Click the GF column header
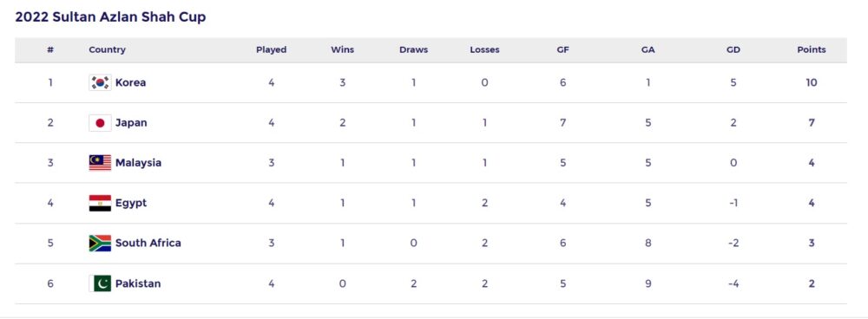The height and width of the screenshot is (319, 868). pyautogui.click(x=562, y=49)
